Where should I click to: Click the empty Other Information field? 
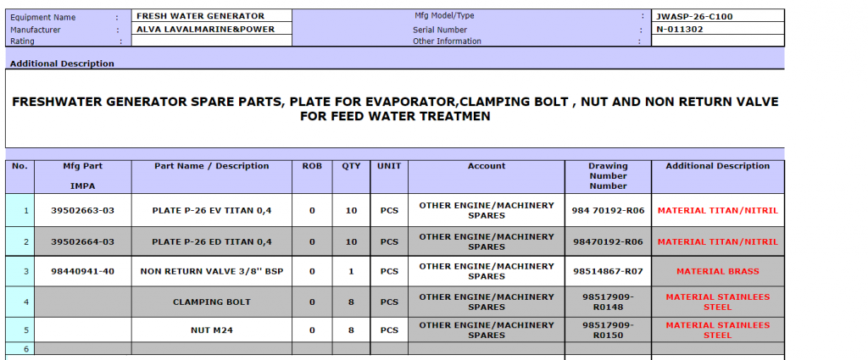(x=716, y=41)
